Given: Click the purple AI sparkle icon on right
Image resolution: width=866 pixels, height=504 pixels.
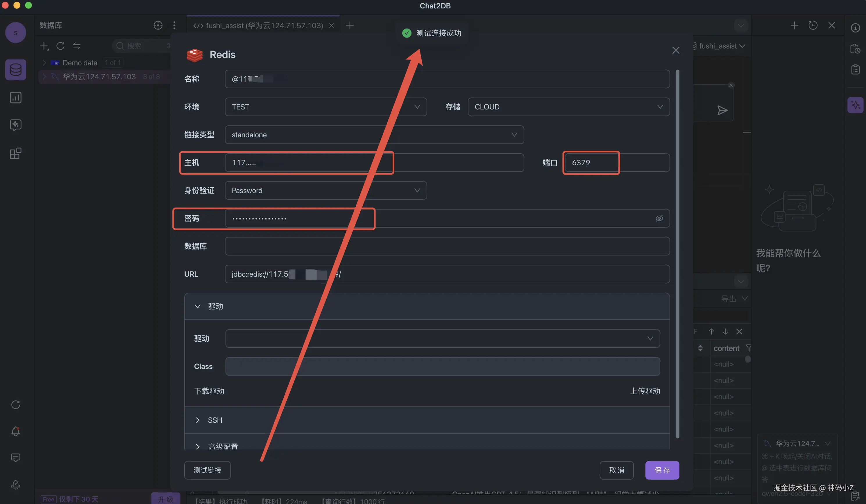Looking at the screenshot, I should pos(855,105).
